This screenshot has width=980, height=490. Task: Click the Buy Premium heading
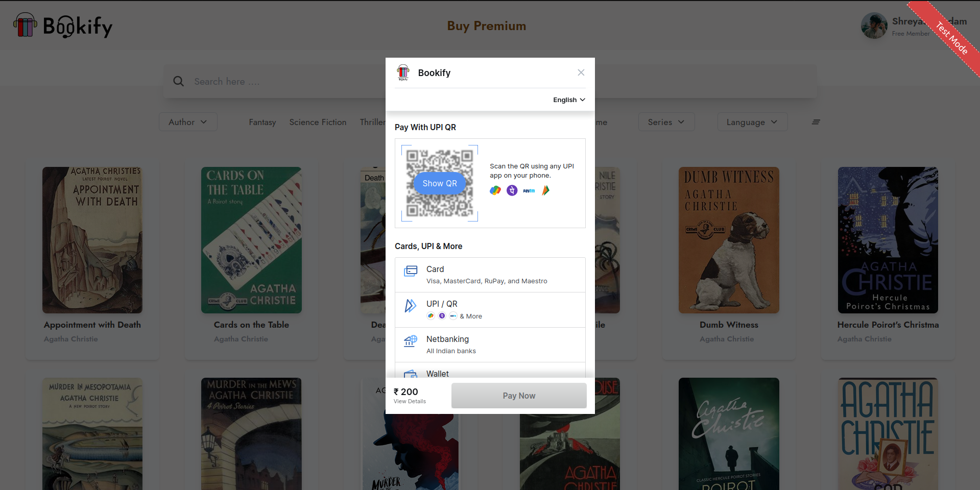tap(487, 26)
